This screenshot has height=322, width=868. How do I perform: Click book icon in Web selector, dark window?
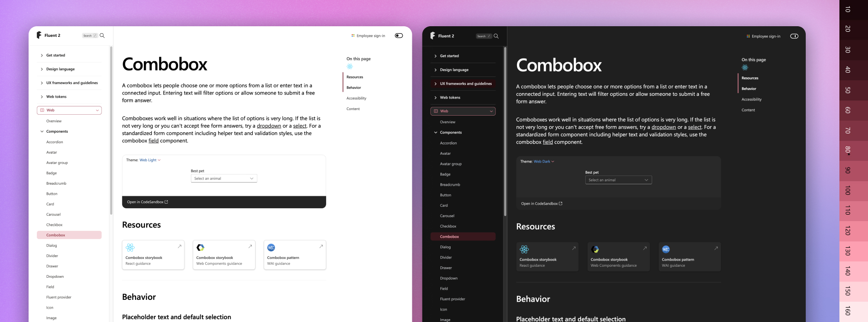[436, 111]
